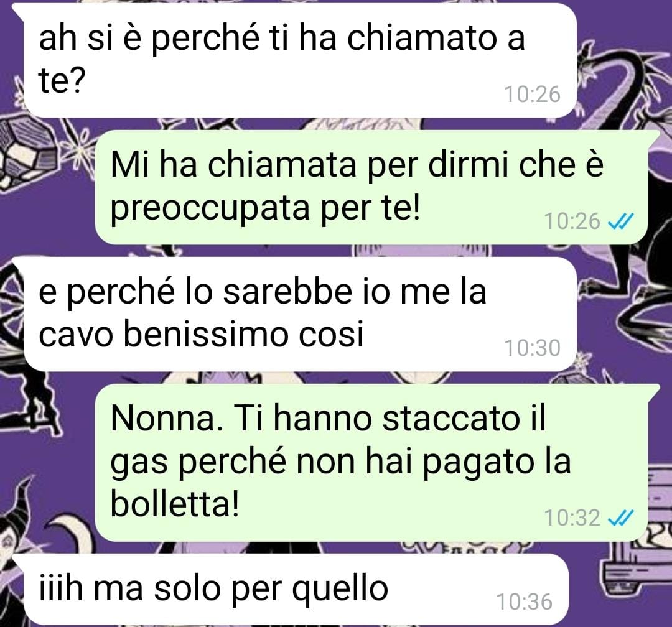Tap the "e perché lo sarebbe" message bubble

[x=300, y=314]
